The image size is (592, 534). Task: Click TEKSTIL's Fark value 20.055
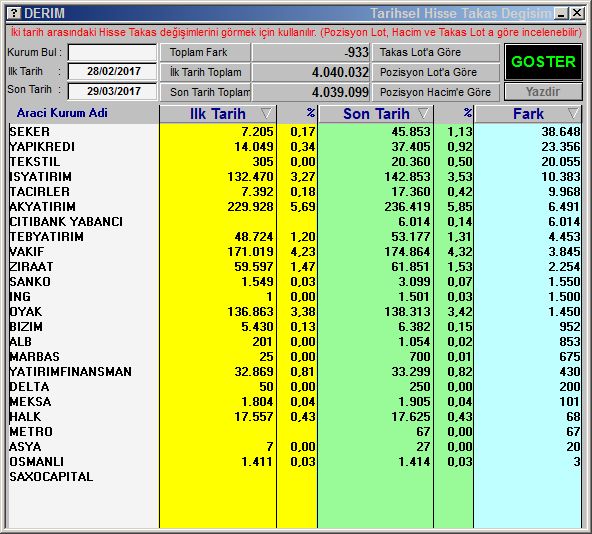561,162
